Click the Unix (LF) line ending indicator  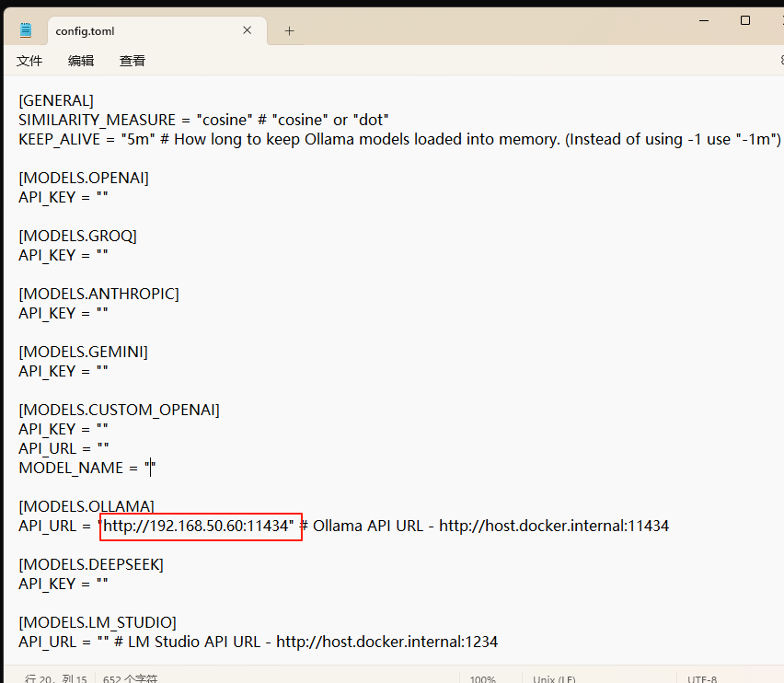554,679
